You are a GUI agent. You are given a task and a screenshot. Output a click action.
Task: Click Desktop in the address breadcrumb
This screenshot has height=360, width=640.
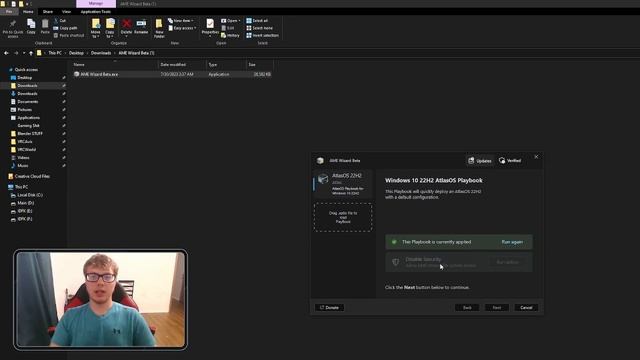[x=76, y=53]
